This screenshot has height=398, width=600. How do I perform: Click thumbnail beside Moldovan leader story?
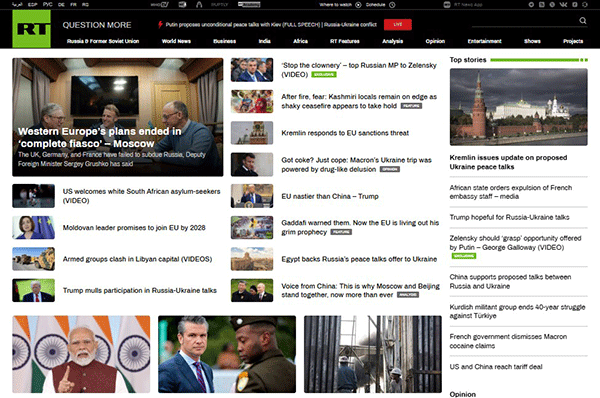tap(33, 227)
